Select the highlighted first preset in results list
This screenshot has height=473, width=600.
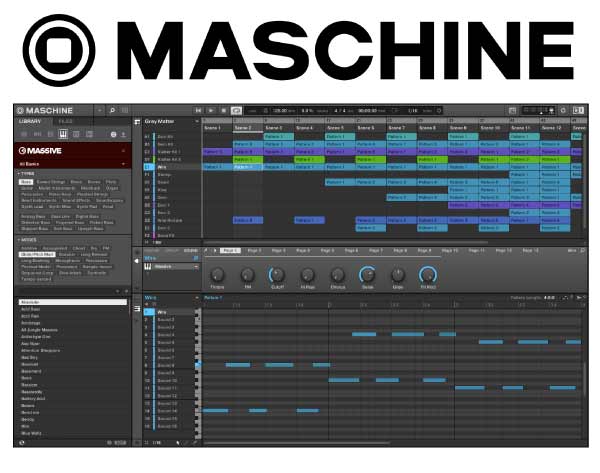[x=73, y=302]
